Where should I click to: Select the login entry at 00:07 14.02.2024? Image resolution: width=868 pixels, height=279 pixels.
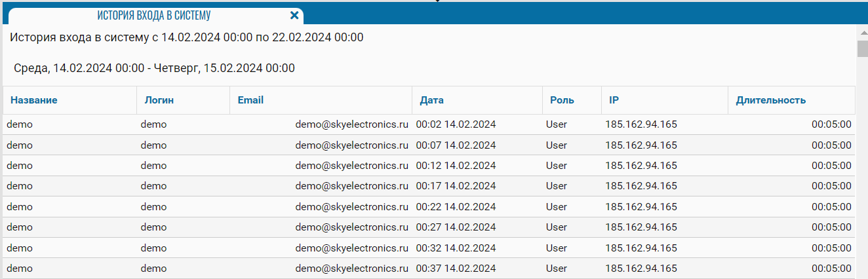click(x=153, y=145)
